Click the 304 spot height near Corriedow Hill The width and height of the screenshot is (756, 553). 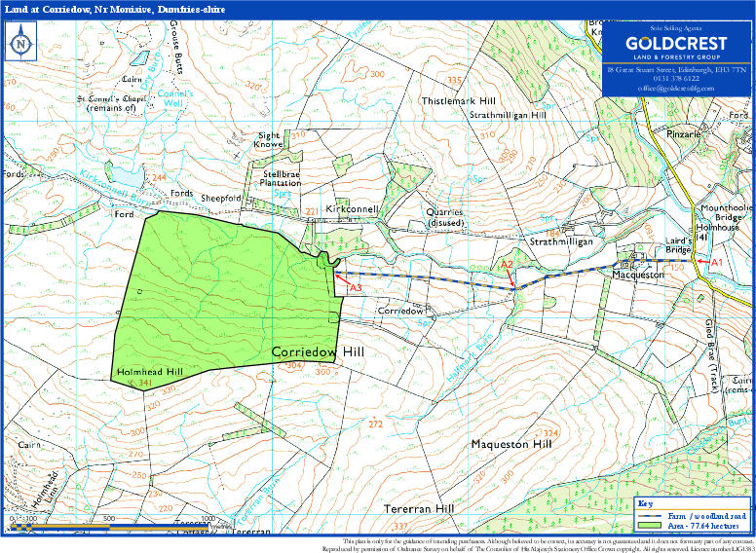point(293,367)
